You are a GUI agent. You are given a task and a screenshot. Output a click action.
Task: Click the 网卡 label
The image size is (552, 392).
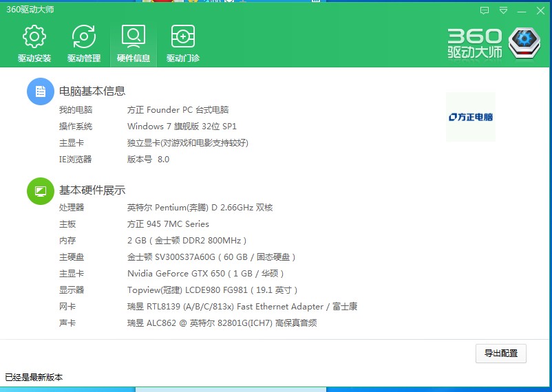pyautogui.click(x=67, y=307)
